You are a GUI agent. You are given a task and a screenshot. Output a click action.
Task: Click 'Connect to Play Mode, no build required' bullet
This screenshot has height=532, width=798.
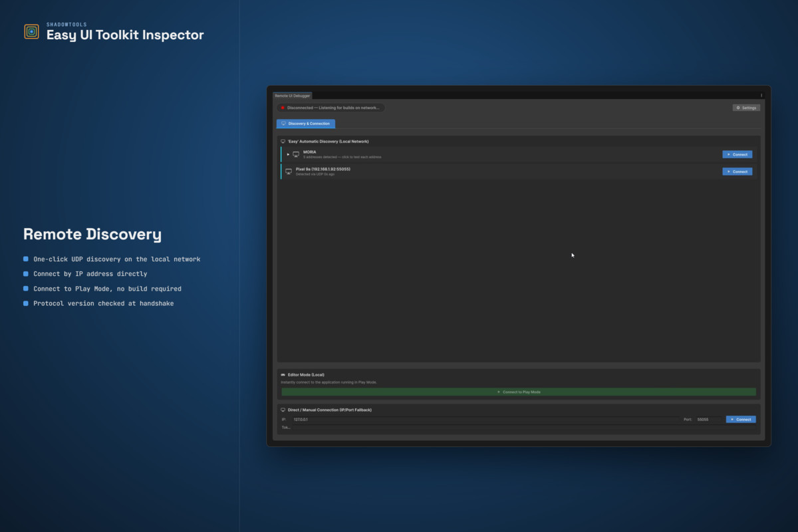[107, 289]
